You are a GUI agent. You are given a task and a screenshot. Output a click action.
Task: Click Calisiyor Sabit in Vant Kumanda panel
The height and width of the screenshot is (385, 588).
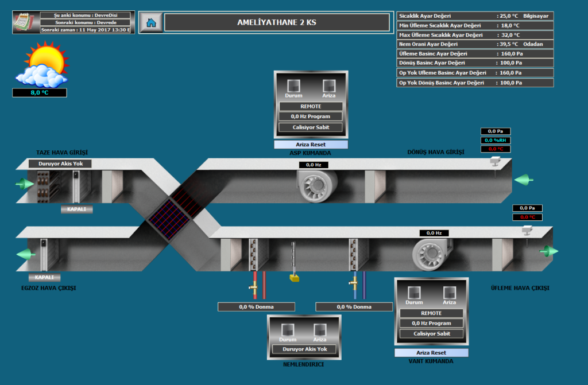pos(431,333)
